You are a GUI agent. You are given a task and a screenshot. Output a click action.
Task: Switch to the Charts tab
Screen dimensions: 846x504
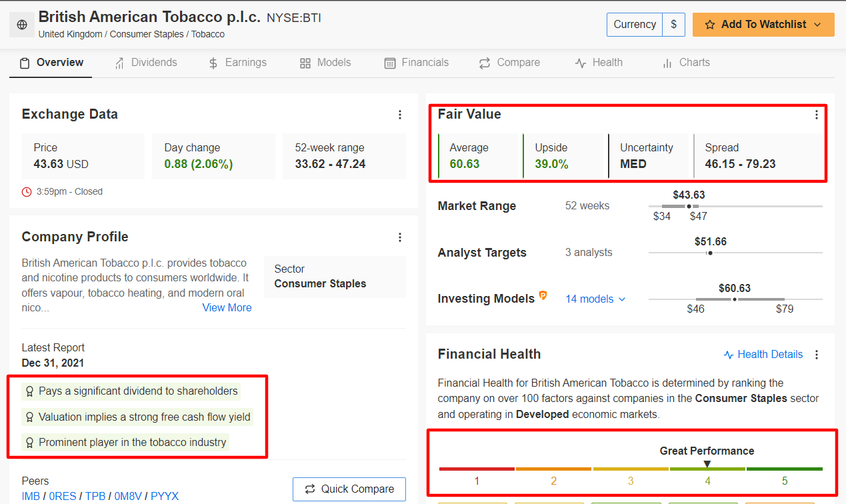(x=686, y=63)
